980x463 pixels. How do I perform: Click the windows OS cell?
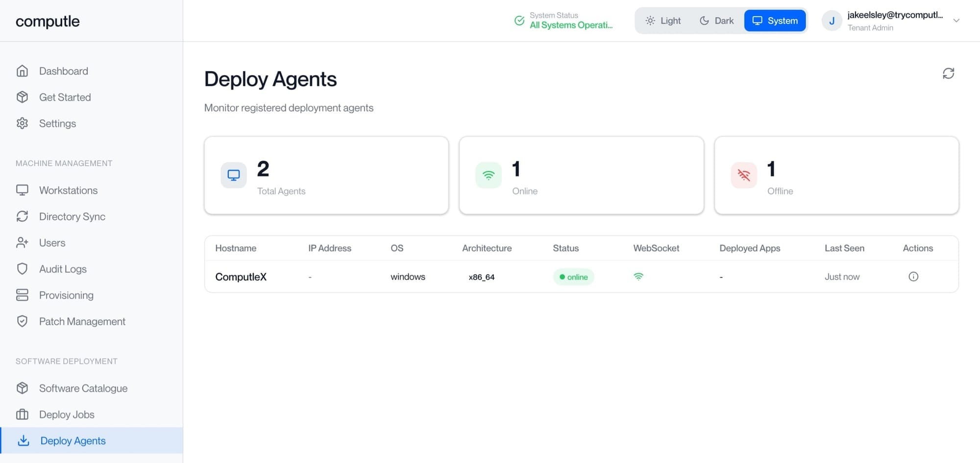(408, 277)
